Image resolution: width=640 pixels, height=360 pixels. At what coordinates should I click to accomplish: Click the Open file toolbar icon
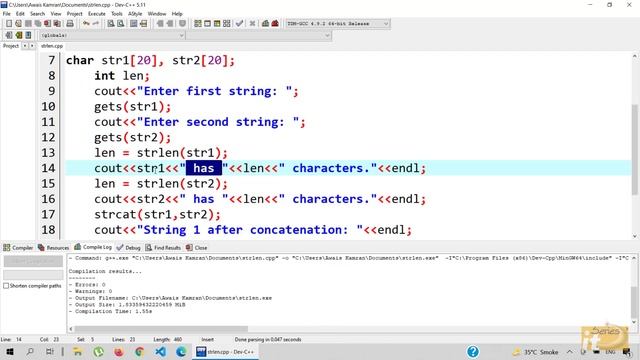pos(18,24)
